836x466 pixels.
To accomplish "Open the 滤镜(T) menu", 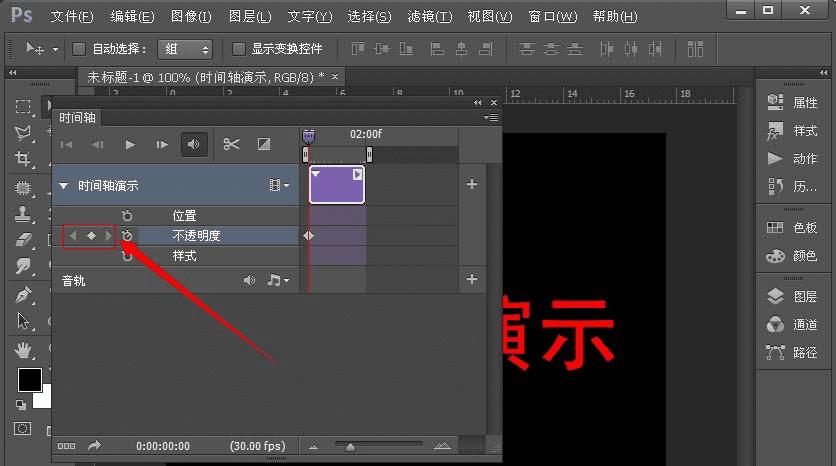I will [430, 17].
